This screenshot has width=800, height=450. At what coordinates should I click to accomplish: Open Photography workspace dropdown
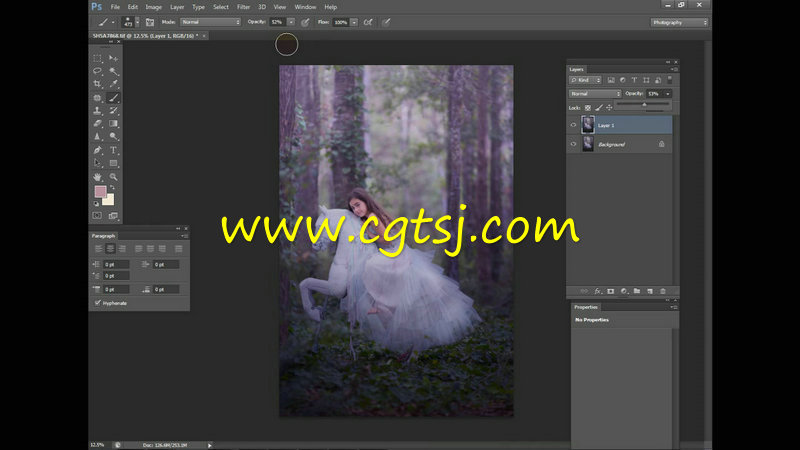tap(679, 22)
